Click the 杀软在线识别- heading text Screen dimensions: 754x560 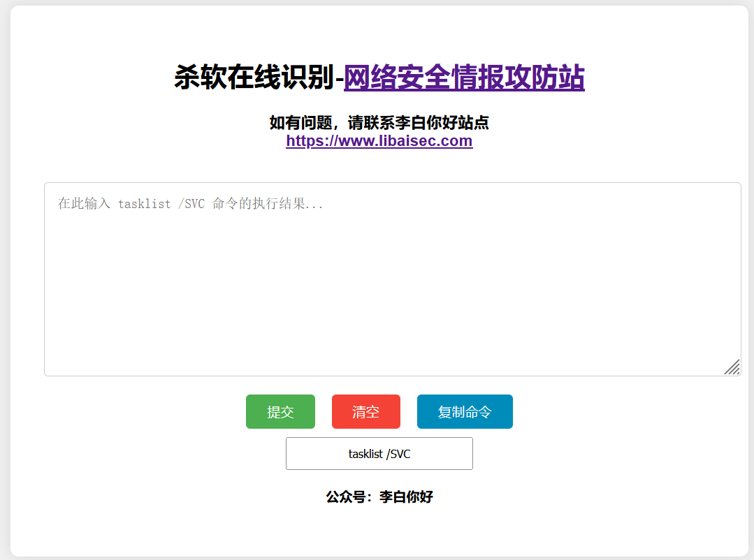tap(259, 78)
